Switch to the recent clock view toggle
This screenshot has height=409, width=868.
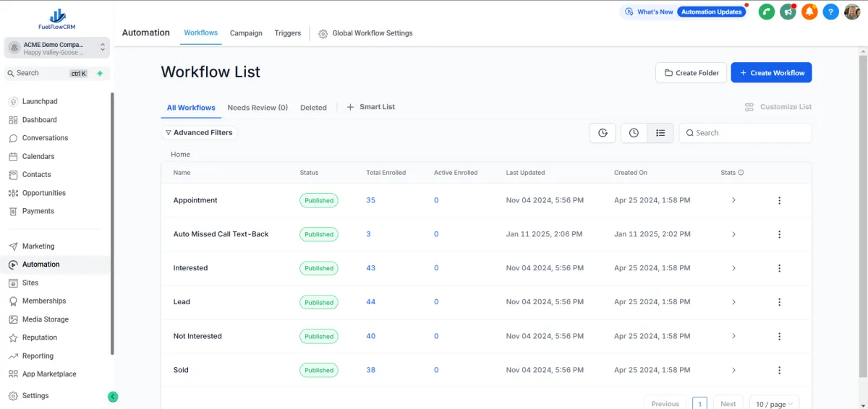coord(634,133)
